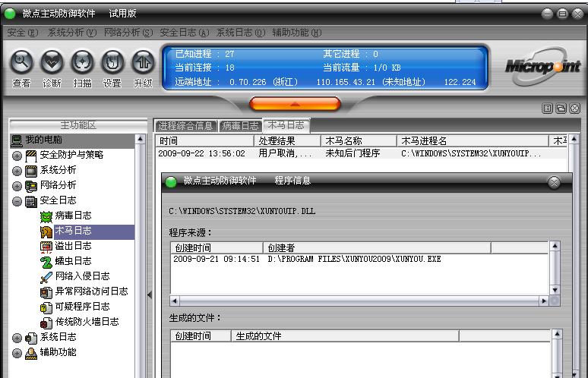Sort by the 处理结果 column header
The height and width of the screenshot is (378, 588).
point(288,141)
